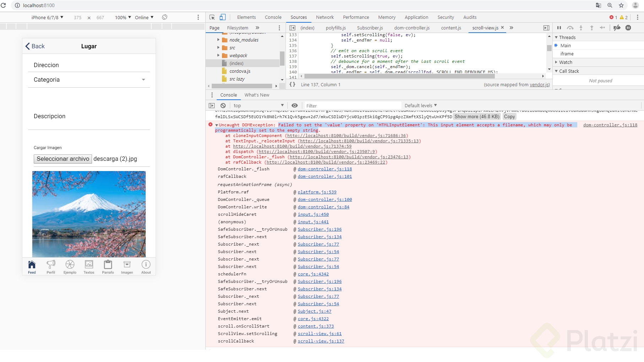Pause script execution in debugger
This screenshot has height=362, width=644.
(x=559, y=28)
